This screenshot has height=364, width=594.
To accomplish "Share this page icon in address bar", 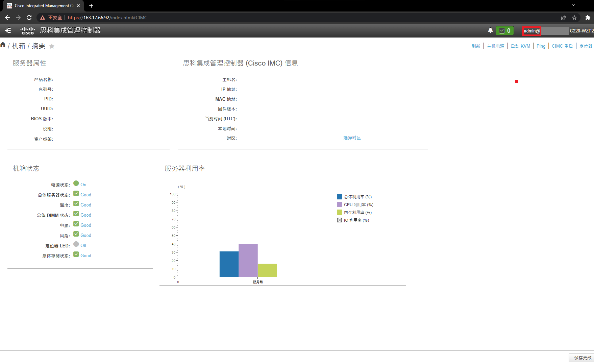I will coord(564,18).
